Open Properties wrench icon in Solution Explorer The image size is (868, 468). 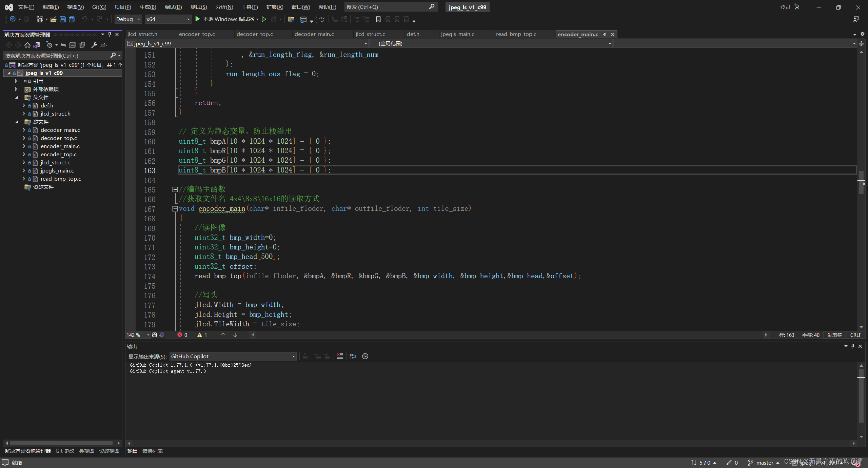(x=94, y=45)
